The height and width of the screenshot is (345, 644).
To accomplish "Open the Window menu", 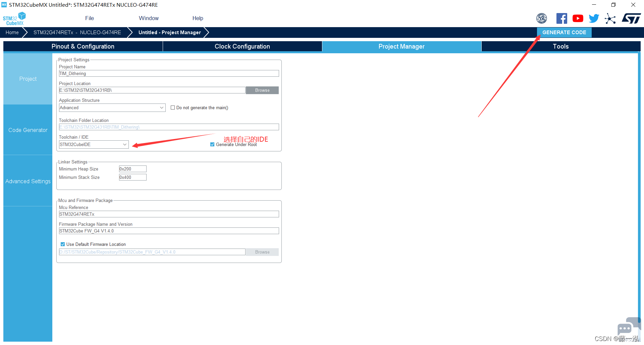I will (x=149, y=18).
